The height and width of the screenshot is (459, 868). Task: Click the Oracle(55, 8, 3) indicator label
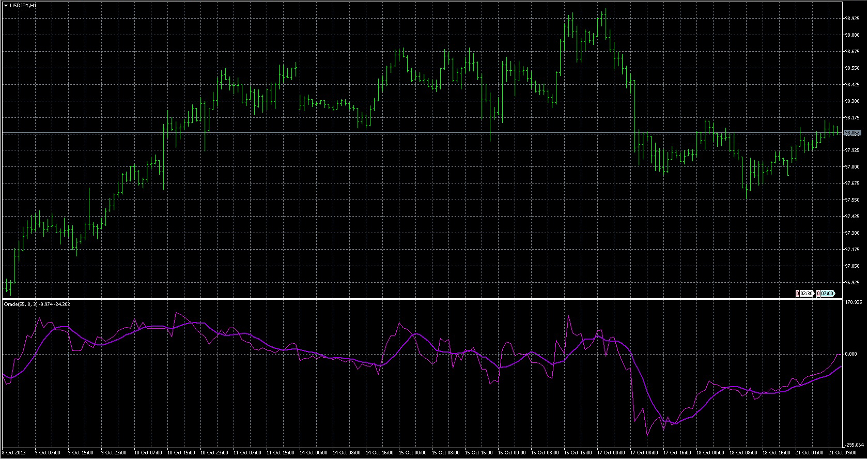pos(21,304)
